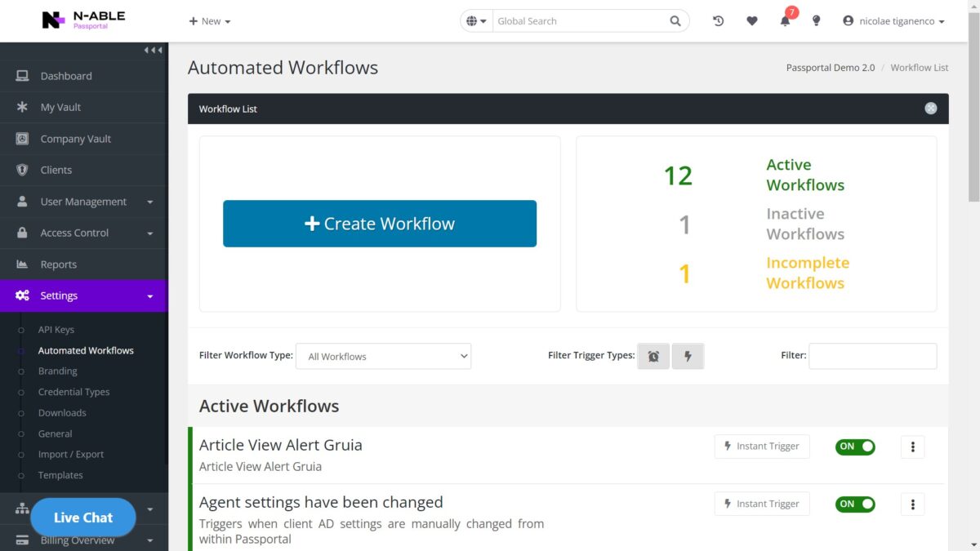Viewport: 980px width, 551px height.
Task: Open Downloads settings
Action: [x=62, y=412]
